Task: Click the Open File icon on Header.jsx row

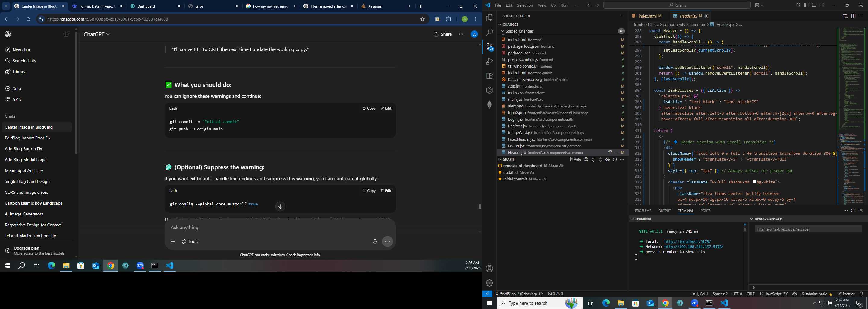Action: (x=610, y=152)
